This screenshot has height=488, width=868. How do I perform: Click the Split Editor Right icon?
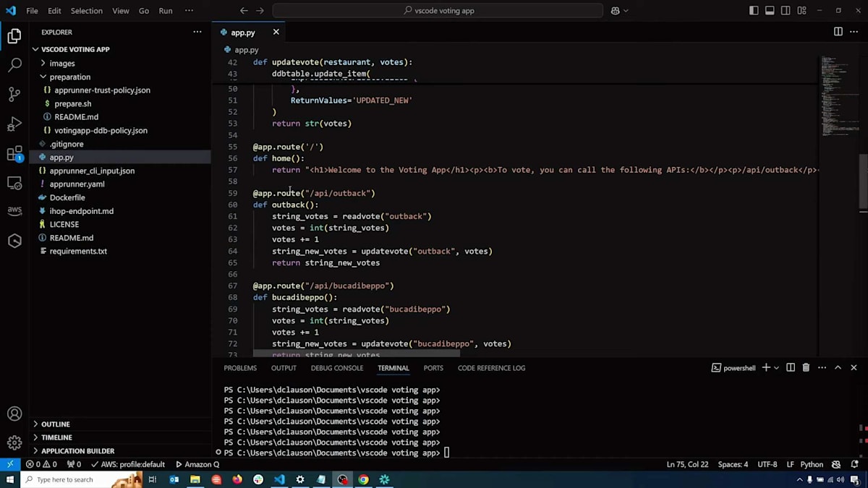838,32
